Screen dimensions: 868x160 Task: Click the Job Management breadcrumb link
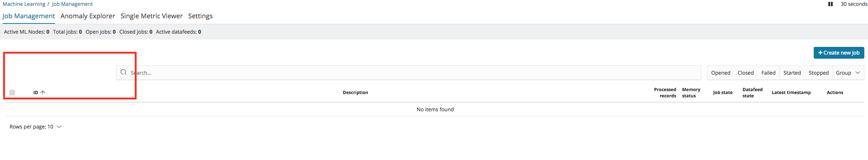pos(72,4)
